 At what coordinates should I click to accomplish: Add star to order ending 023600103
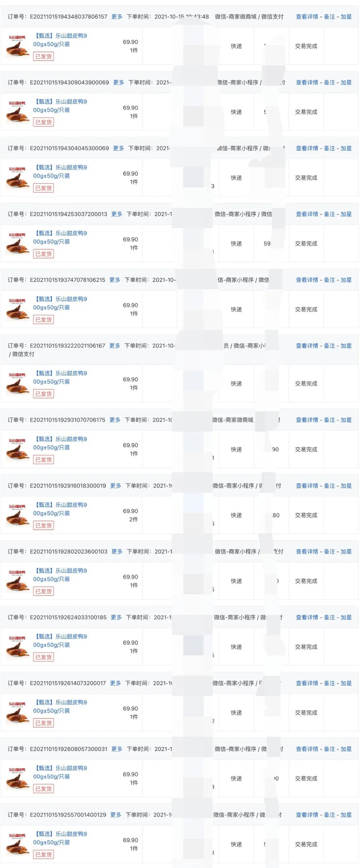(x=346, y=552)
